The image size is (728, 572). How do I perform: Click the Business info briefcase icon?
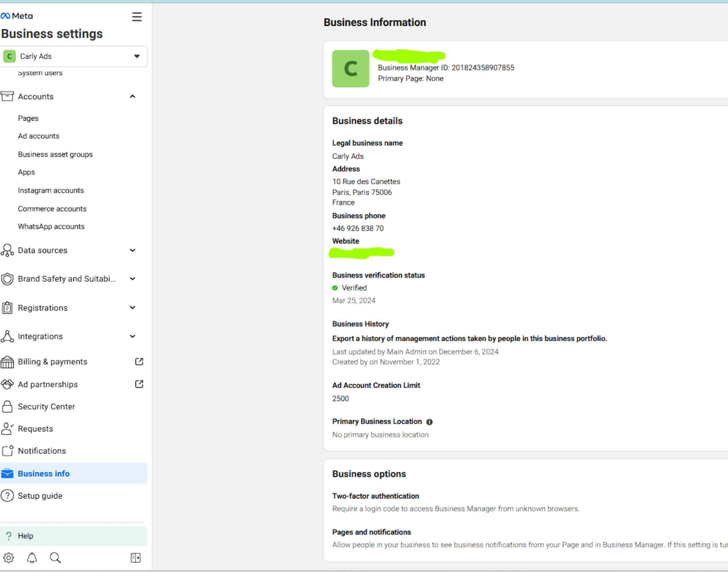click(x=7, y=473)
